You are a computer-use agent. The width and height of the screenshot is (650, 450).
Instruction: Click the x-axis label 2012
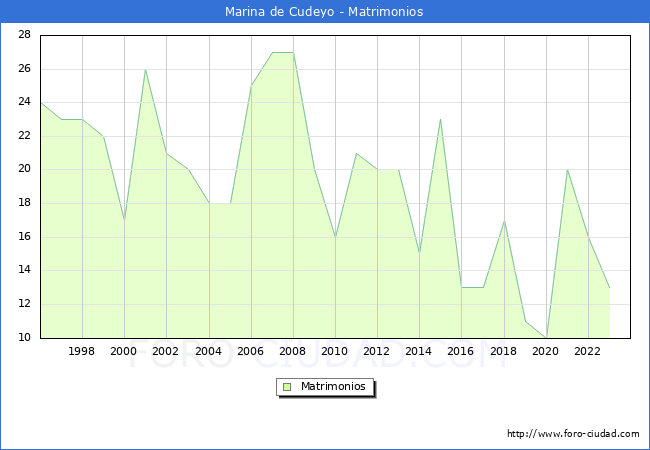[376, 351]
